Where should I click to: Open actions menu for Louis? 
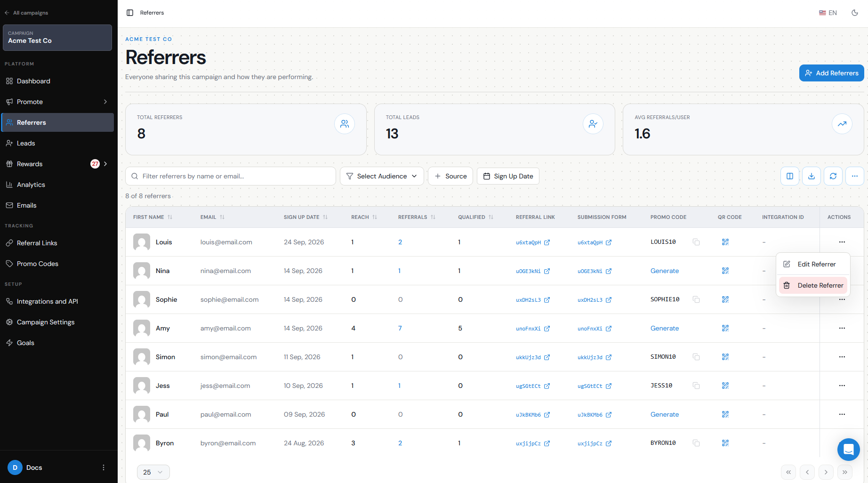point(842,242)
